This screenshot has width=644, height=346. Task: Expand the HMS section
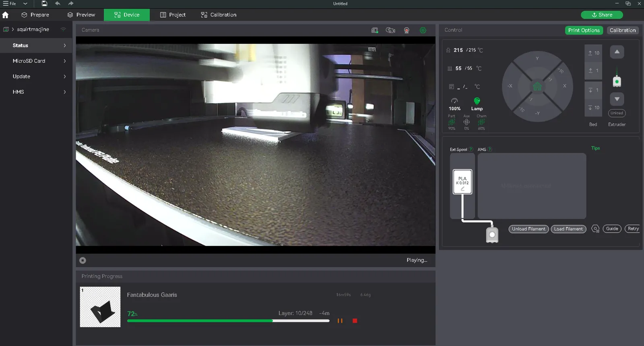tap(36, 92)
